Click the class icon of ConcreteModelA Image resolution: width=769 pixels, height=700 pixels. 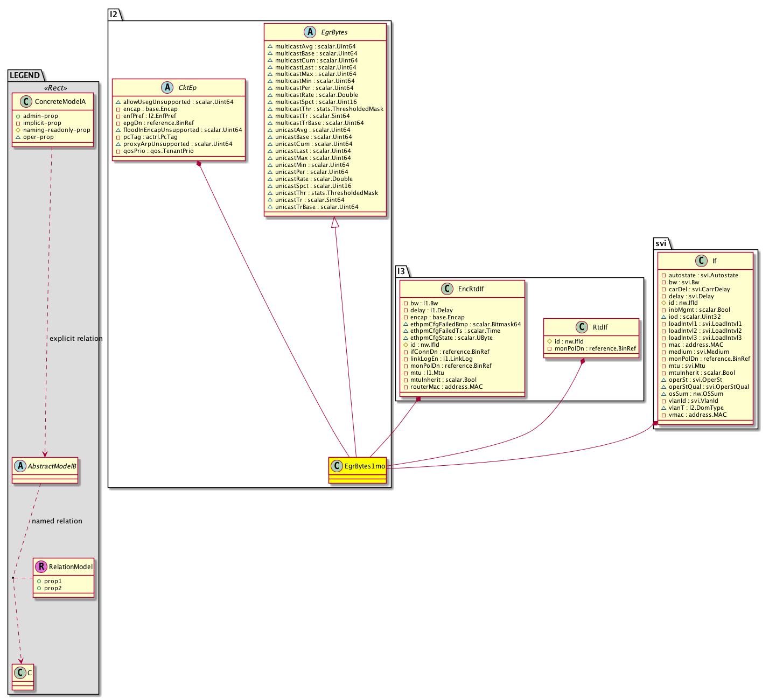click(26, 102)
